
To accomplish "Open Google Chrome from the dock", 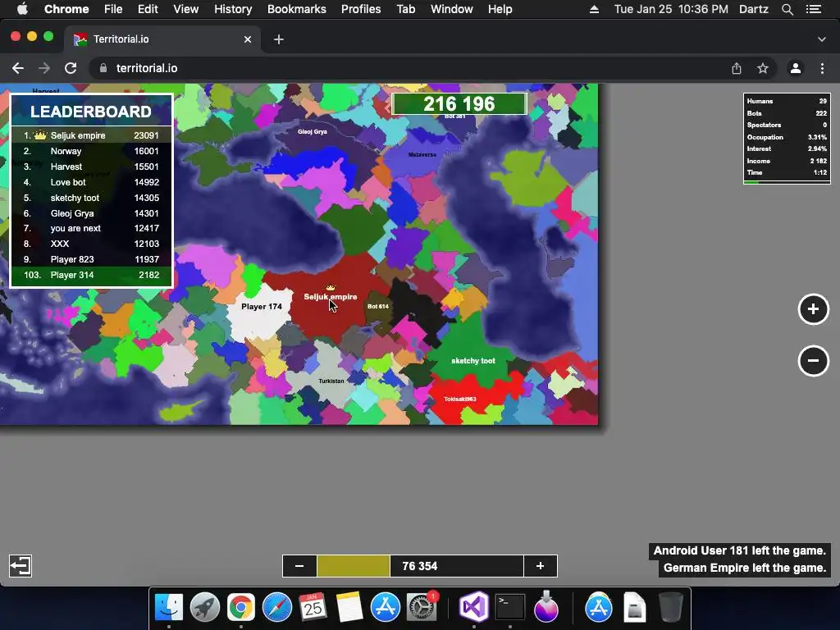I will click(240, 607).
